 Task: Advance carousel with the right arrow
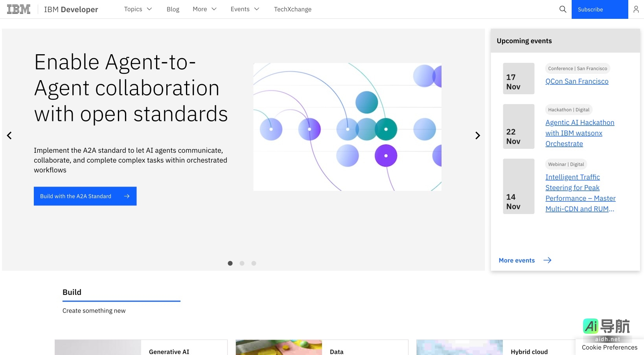point(477,135)
